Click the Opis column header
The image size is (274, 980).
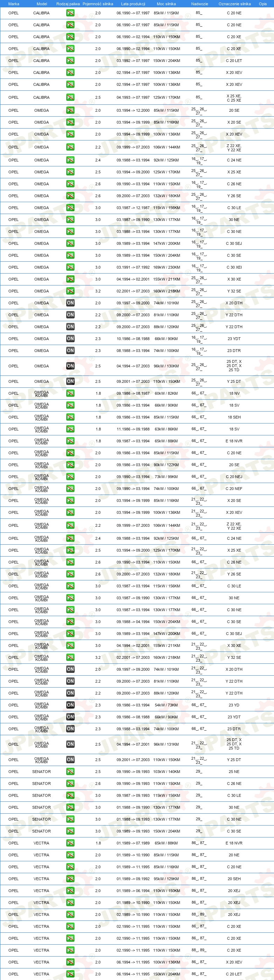[x=262, y=4]
